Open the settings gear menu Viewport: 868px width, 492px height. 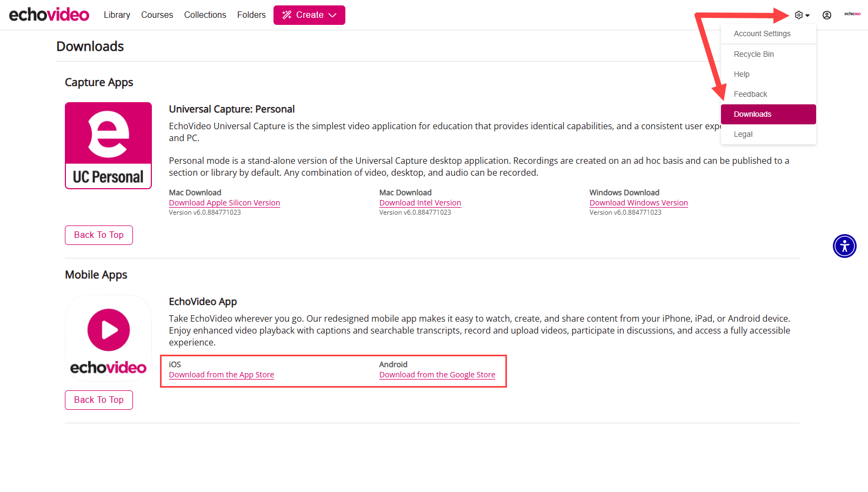802,15
